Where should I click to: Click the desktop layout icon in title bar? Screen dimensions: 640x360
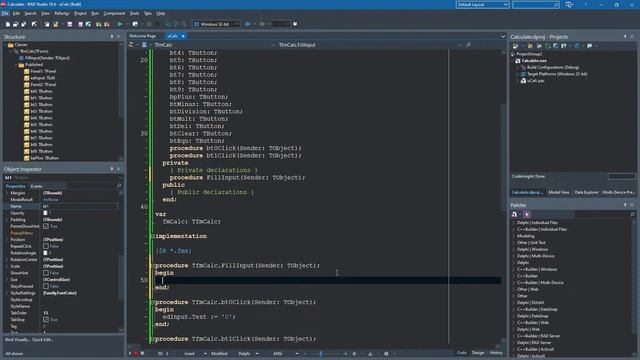tap(569, 4)
